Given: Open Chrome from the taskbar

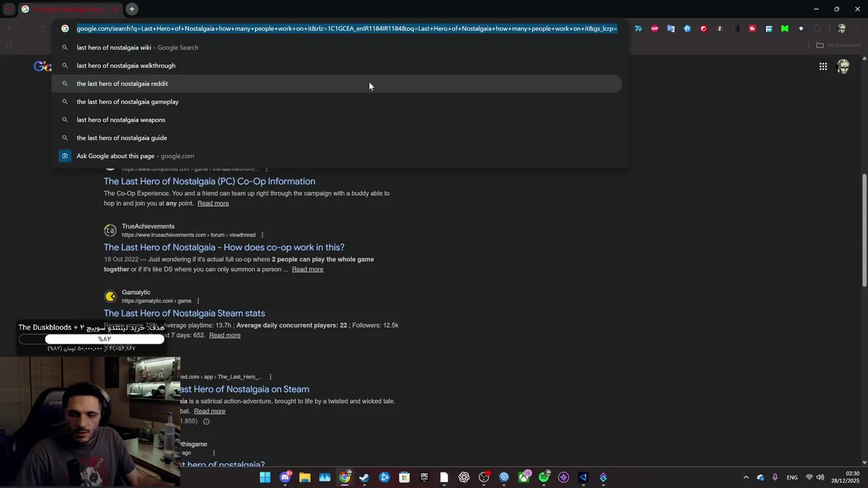Looking at the screenshot, I should tap(344, 477).
